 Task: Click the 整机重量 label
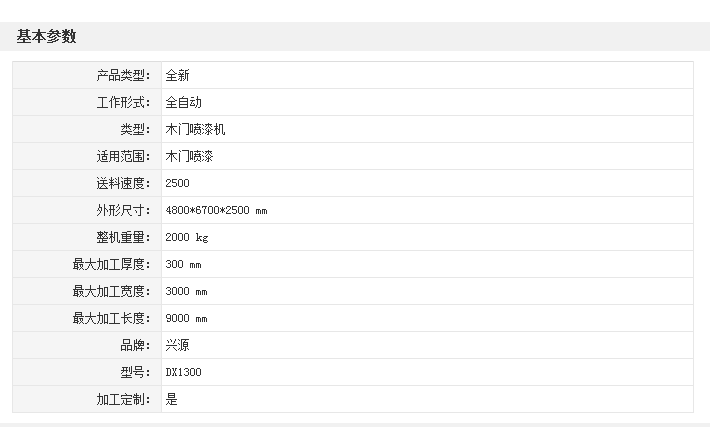pos(123,238)
